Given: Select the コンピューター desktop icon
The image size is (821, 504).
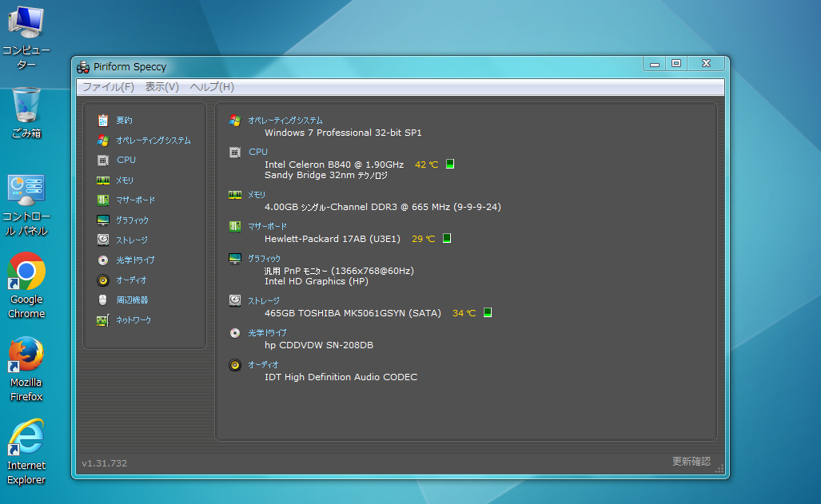Looking at the screenshot, I should 26,38.
